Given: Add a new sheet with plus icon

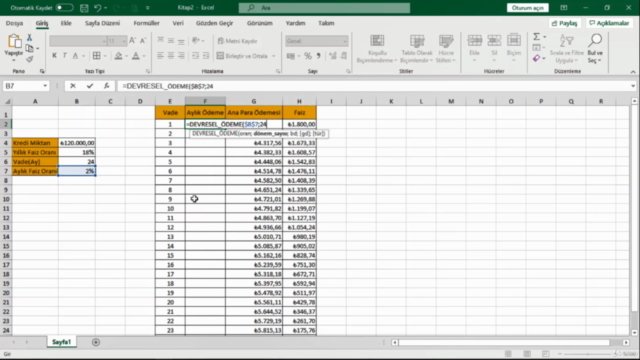Looking at the screenshot, I should [96, 342].
